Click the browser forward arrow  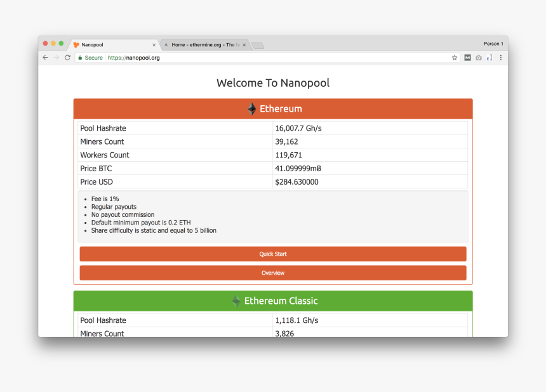[56, 58]
